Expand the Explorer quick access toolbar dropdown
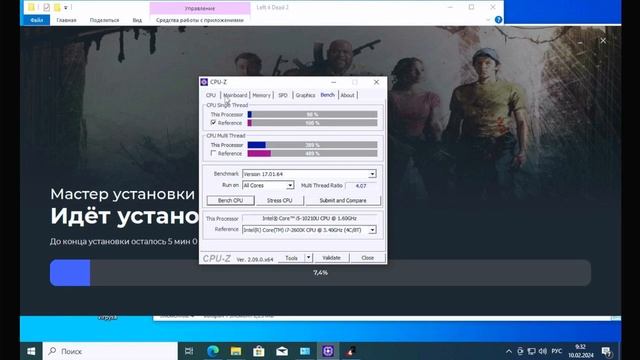The width and height of the screenshot is (640, 360). pyautogui.click(x=66, y=7)
